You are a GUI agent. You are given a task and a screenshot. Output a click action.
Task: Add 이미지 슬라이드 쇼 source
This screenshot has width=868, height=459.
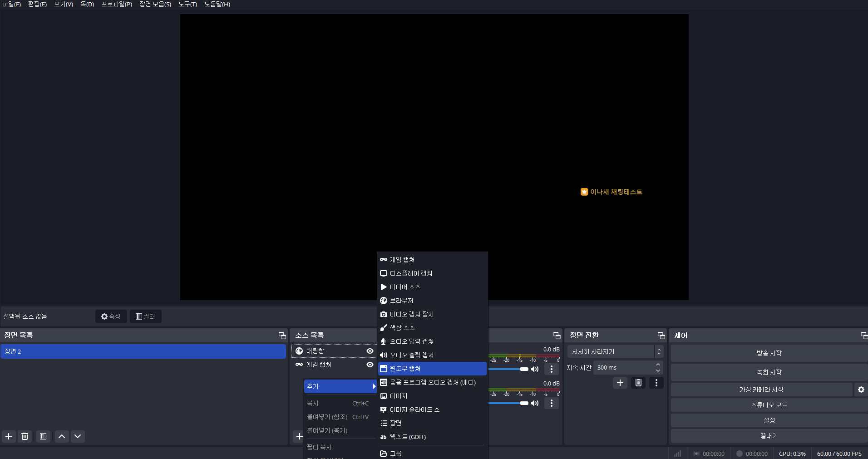click(x=432, y=410)
